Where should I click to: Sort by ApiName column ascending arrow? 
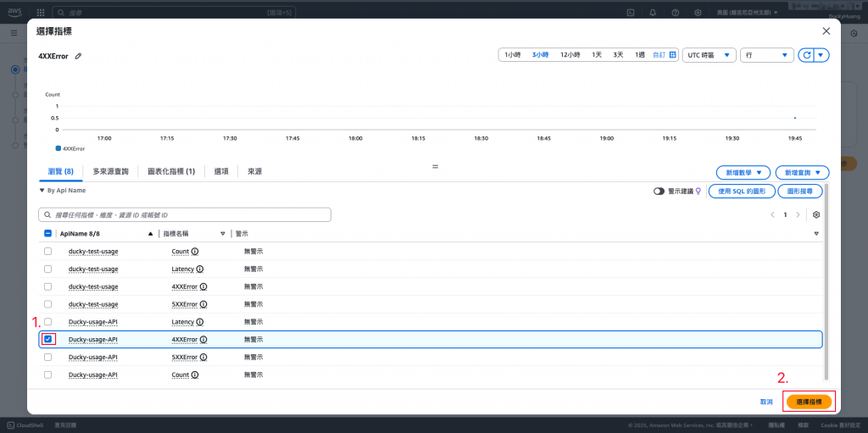pos(151,234)
